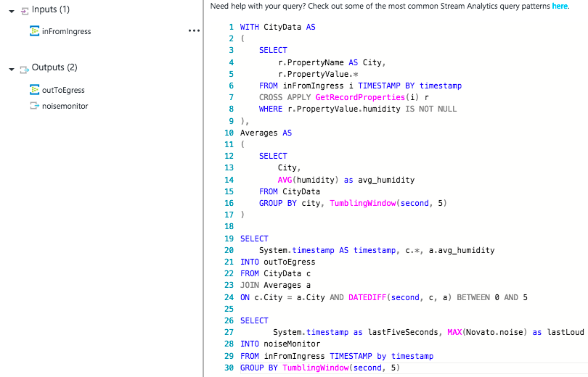
Task: Click line number 1 in the editor
Action: point(231,27)
